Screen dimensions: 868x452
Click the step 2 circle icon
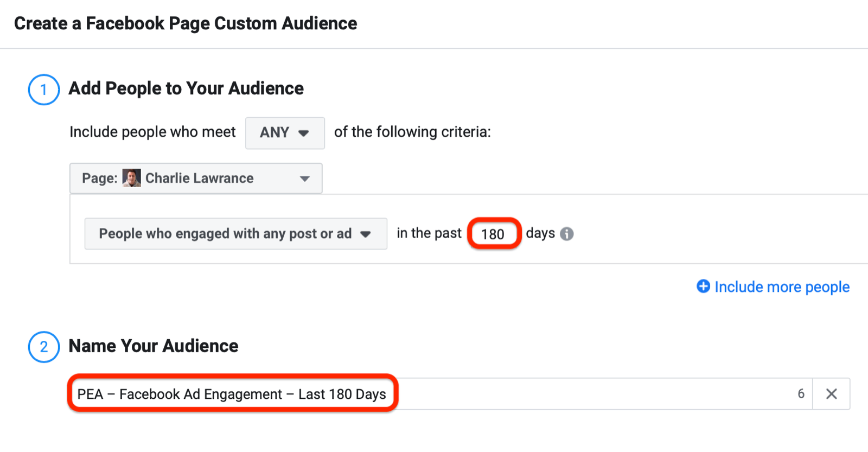[43, 347]
